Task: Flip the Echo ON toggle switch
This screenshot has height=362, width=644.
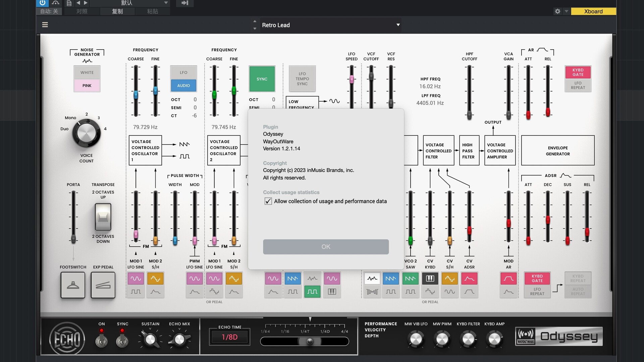Action: pos(101,340)
